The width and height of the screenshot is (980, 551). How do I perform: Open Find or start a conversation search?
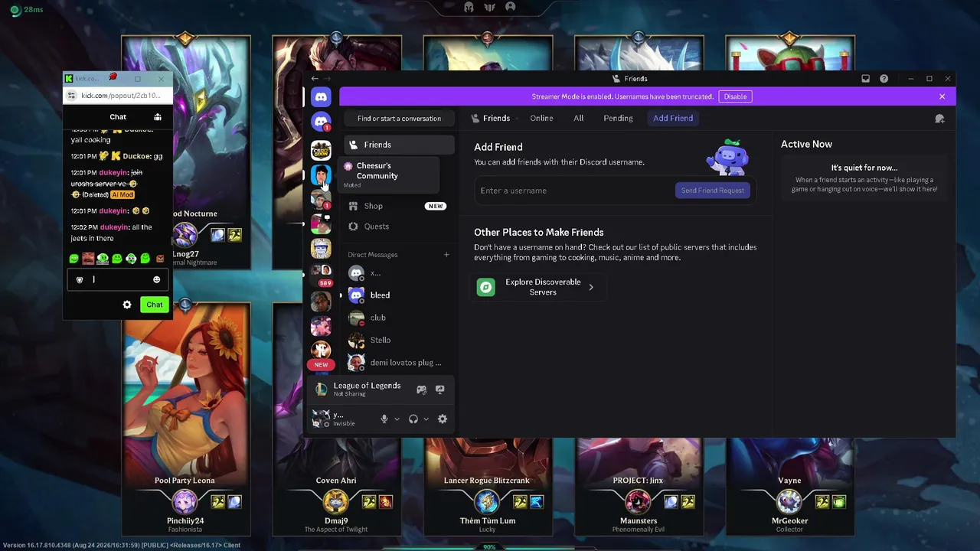399,119
